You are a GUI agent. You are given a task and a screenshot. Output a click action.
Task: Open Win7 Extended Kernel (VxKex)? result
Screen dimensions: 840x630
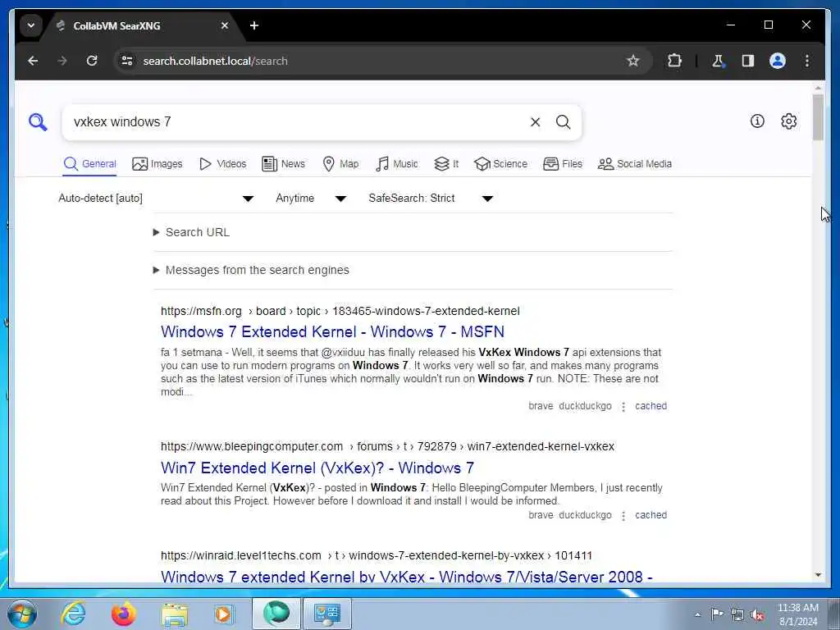tap(317, 468)
